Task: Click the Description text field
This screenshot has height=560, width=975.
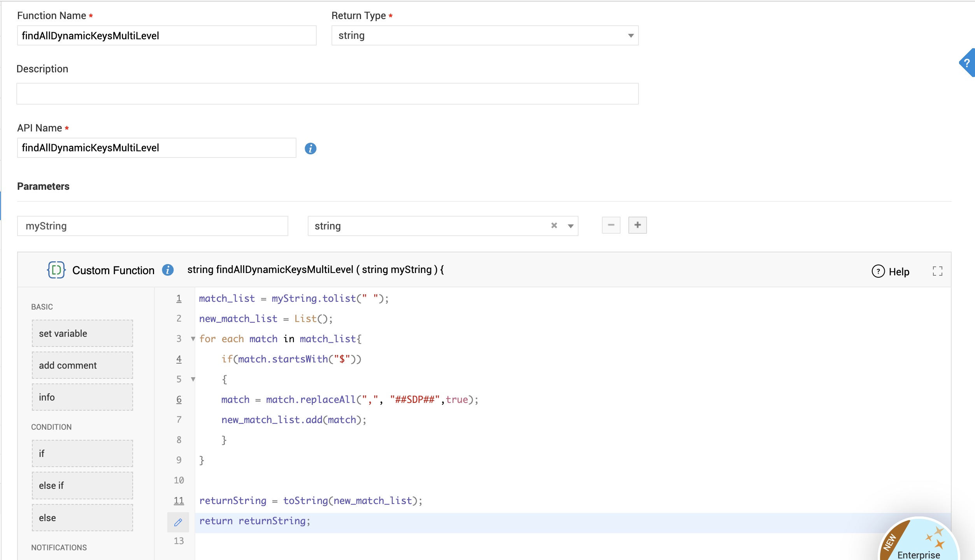Action: pos(327,94)
